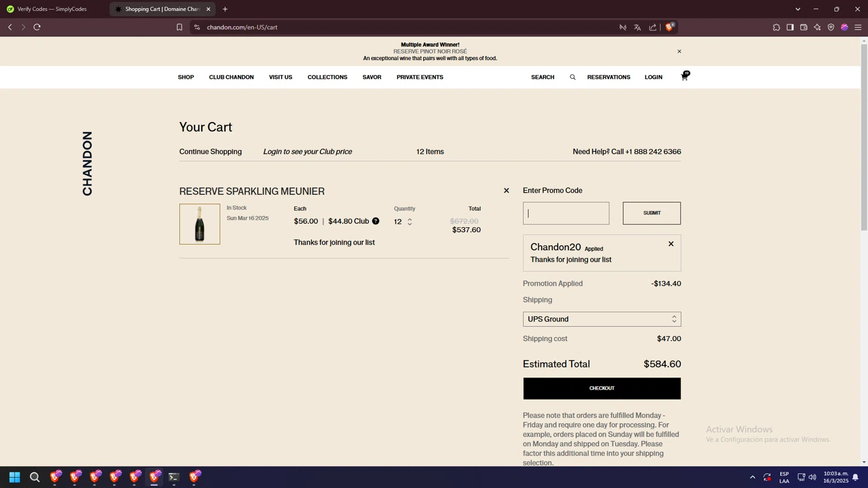The width and height of the screenshot is (868, 488).
Task: Click the Club price help icon
Action: (x=376, y=221)
